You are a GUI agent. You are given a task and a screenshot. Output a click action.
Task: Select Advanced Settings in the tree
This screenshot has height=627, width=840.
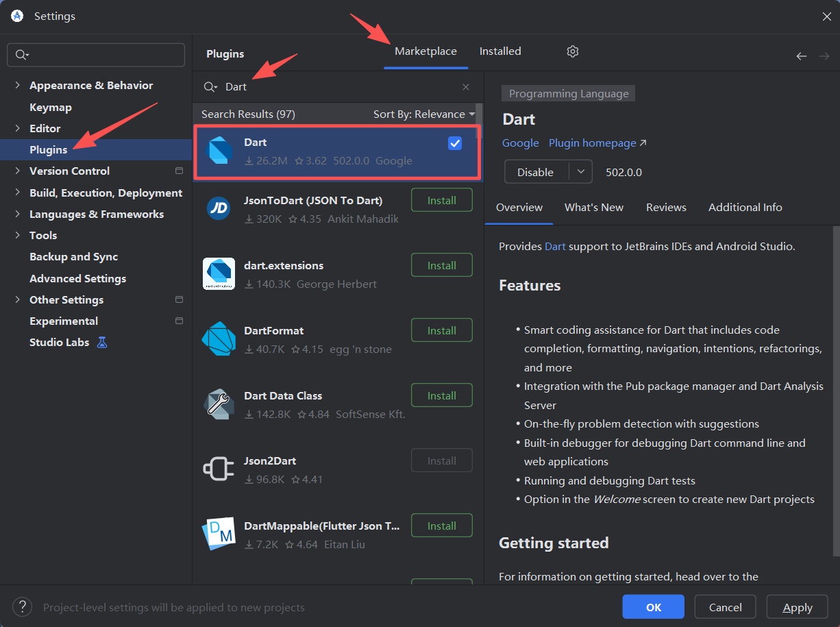[x=78, y=278]
